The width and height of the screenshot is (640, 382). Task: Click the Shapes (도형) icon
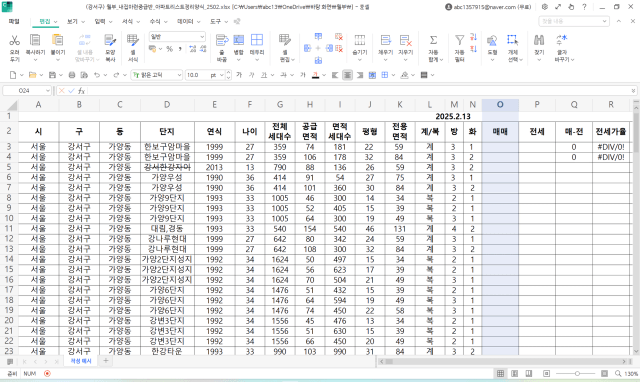(492, 40)
